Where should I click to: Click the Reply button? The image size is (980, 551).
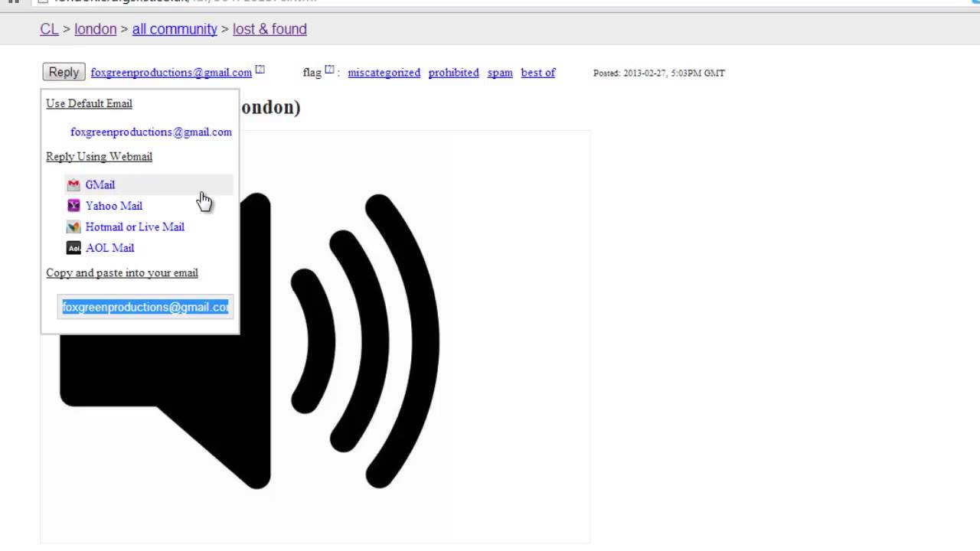(64, 72)
